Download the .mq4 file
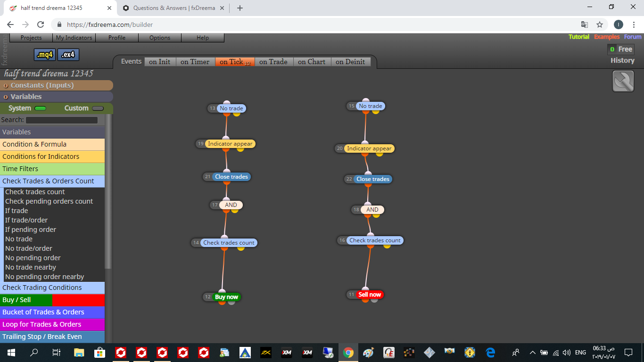Screen dimensions: 644x362 tap(45, 55)
